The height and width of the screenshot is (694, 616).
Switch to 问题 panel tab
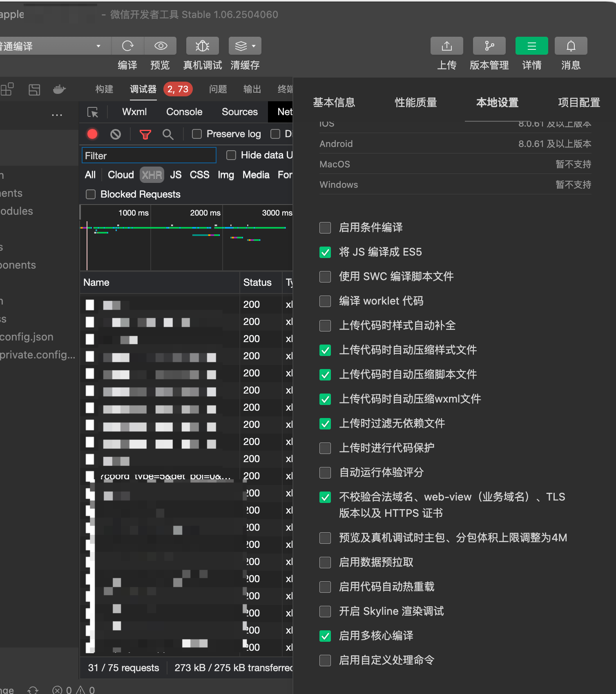click(218, 89)
